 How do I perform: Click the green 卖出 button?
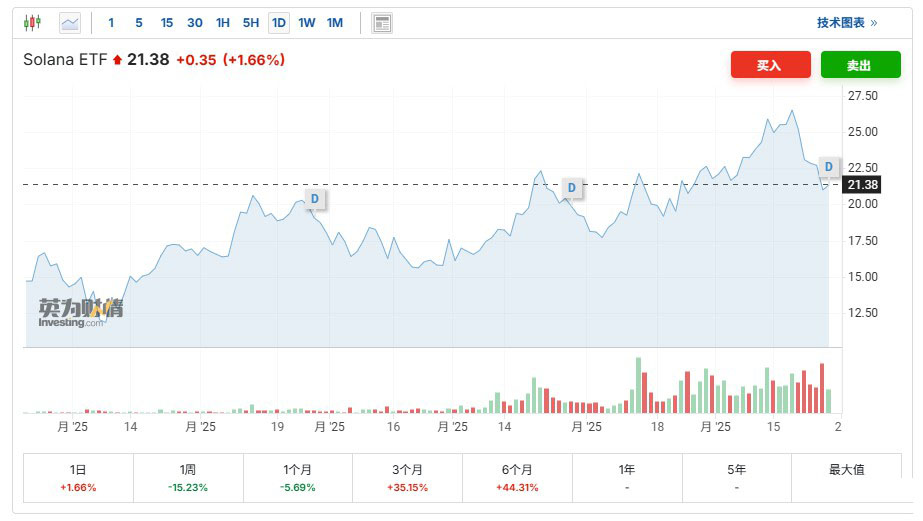[861, 65]
